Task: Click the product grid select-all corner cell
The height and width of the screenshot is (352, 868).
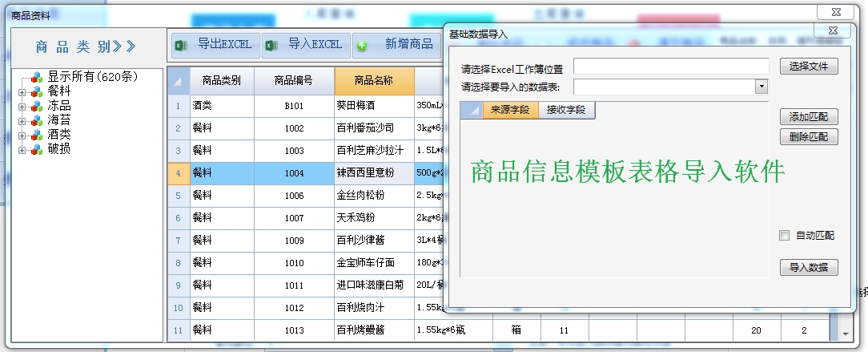Action: (x=179, y=81)
